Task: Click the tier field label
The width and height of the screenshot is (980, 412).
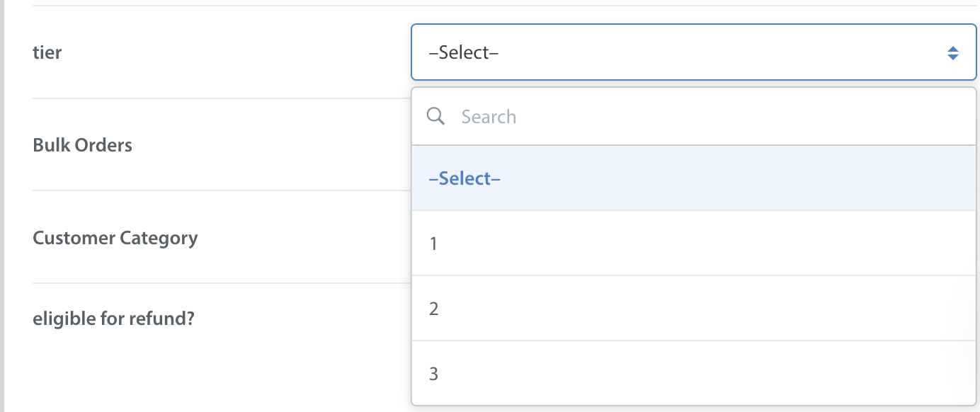Action: [47, 52]
